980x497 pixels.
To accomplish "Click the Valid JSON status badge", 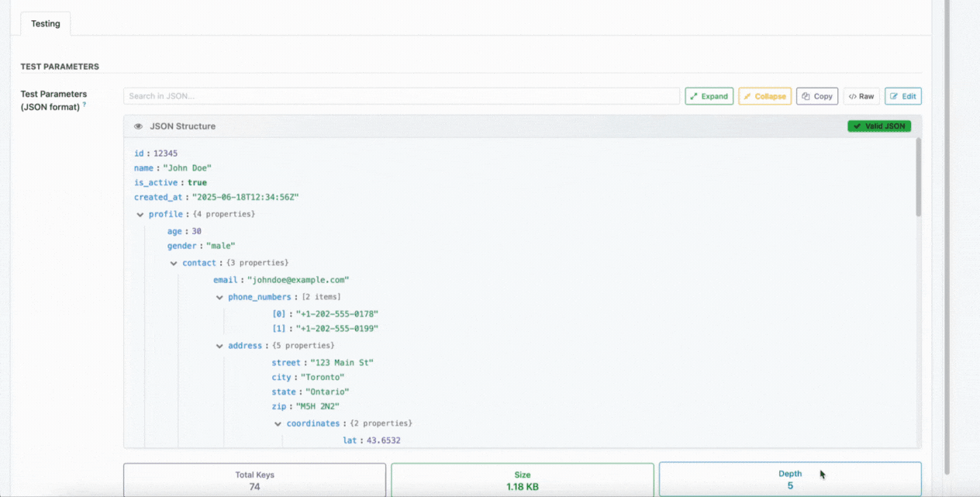I will pos(878,126).
